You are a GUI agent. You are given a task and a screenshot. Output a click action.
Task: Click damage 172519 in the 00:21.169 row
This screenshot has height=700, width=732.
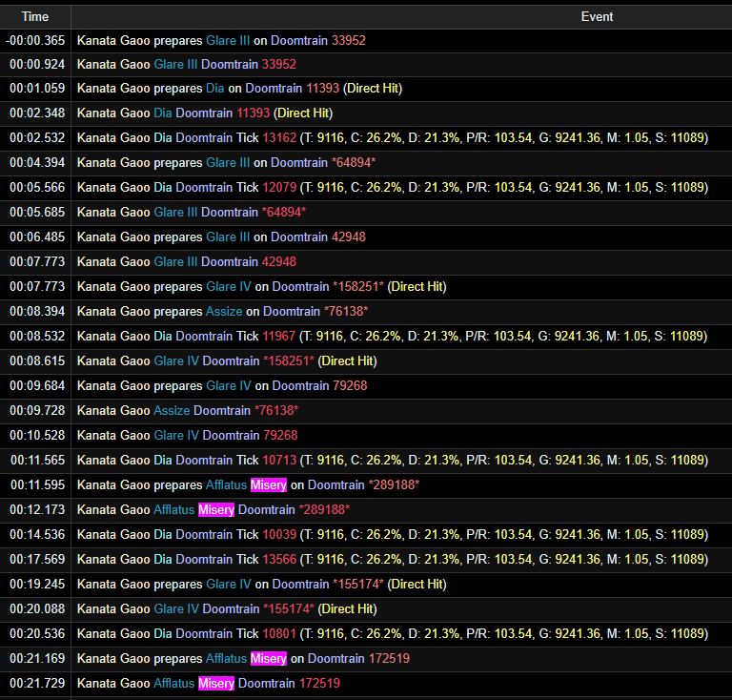[389, 658]
